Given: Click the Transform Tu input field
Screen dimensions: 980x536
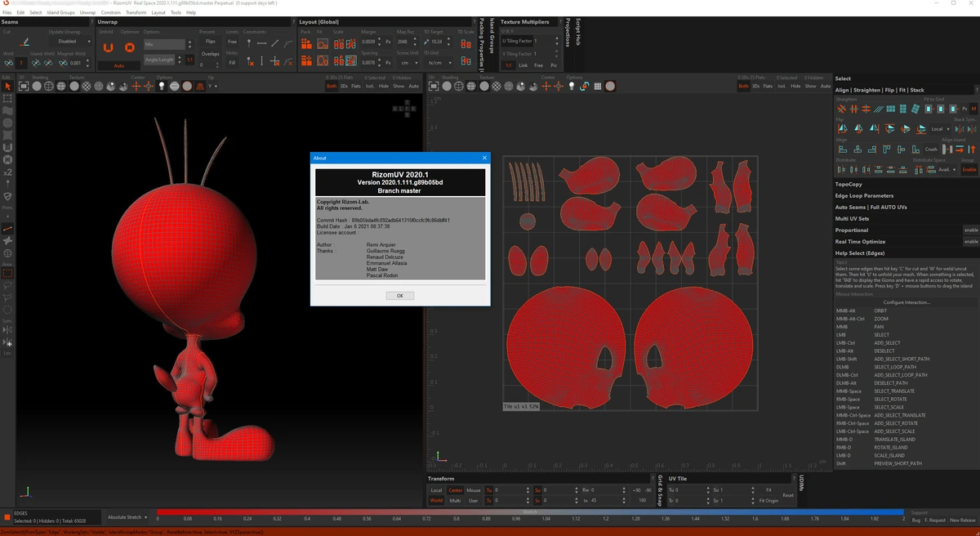Looking at the screenshot, I should tap(511, 489).
